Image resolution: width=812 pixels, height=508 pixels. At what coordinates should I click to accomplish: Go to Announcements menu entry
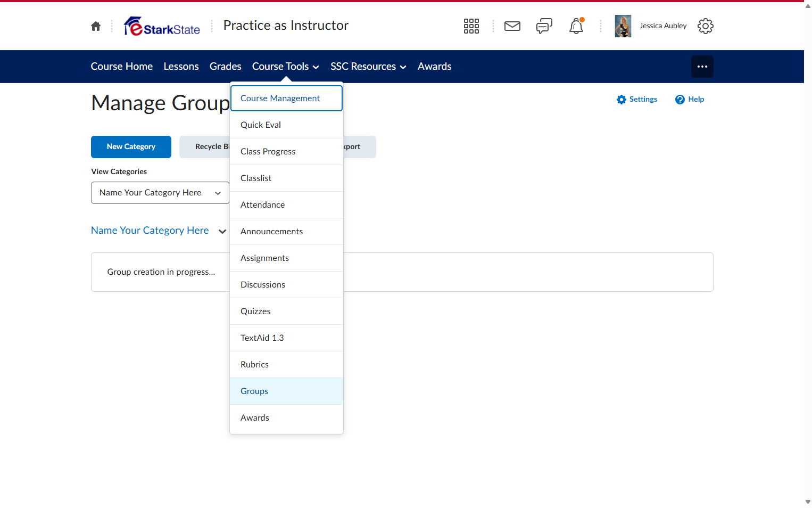tap(286, 232)
